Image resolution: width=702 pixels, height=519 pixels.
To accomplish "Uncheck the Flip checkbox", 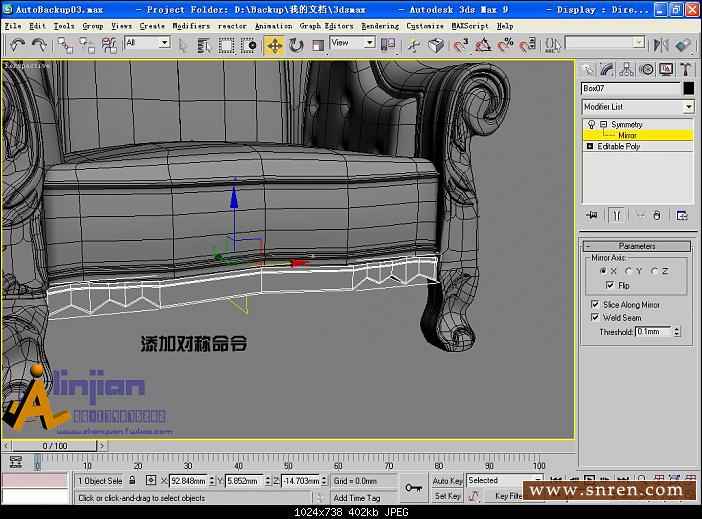I will (611, 285).
